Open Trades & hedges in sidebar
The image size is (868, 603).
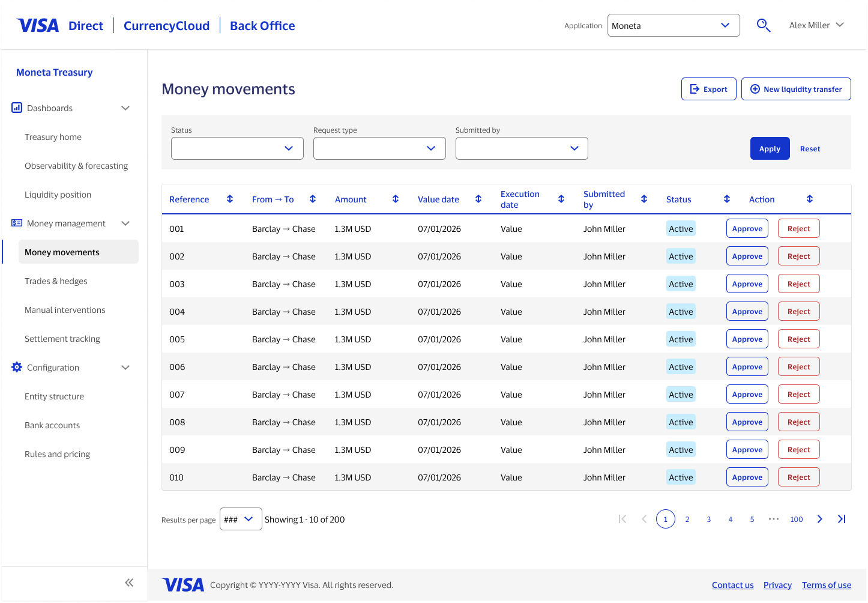[x=56, y=281]
